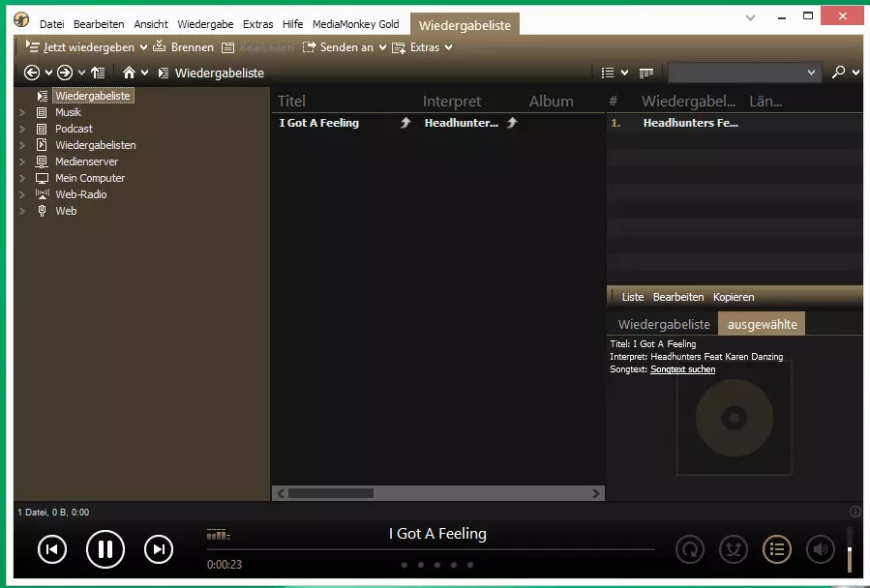Skip to next track

(159, 549)
